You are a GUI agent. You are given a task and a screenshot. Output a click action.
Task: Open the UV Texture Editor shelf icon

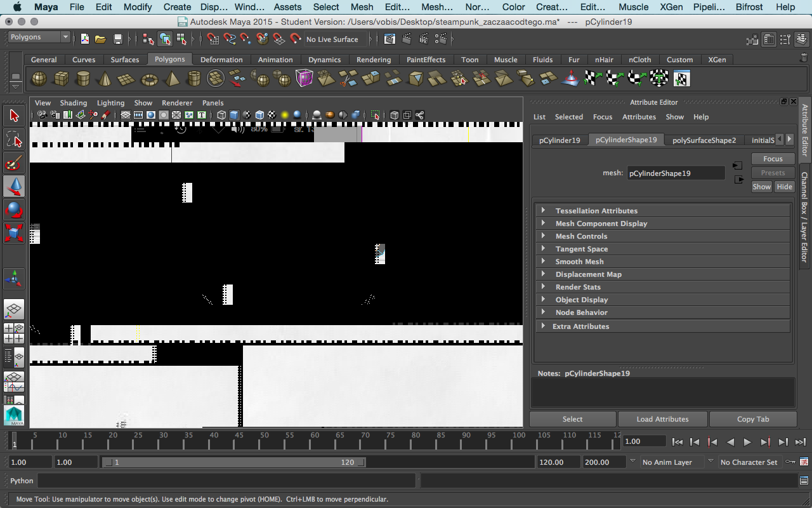(681, 79)
